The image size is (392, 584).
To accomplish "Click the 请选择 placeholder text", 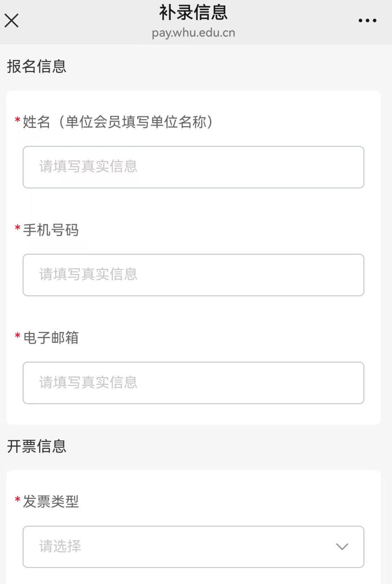I will tap(60, 547).
